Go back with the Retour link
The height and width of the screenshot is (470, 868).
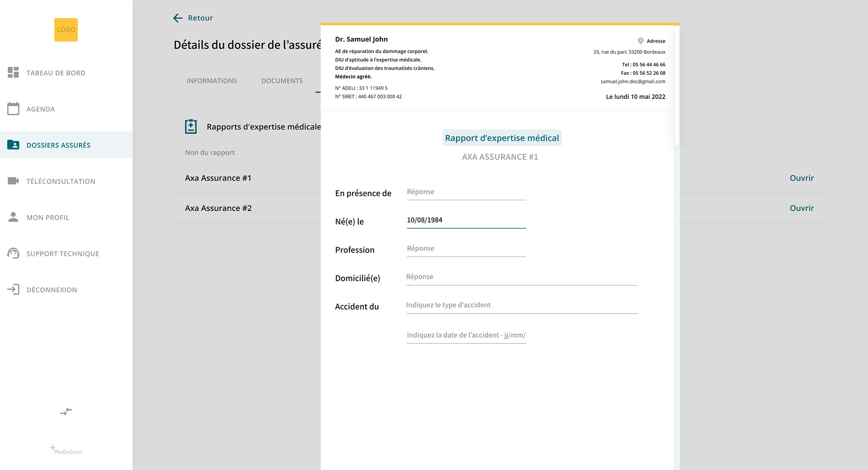(200, 18)
